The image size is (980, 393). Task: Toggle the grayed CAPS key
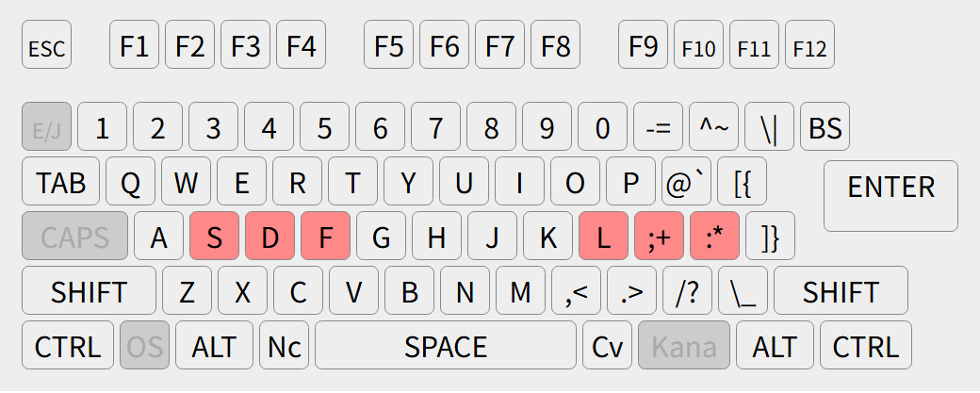[x=74, y=237]
